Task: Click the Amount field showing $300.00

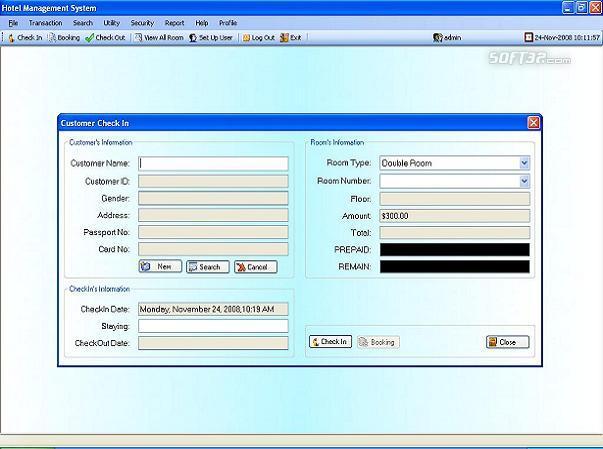Action: coord(455,216)
